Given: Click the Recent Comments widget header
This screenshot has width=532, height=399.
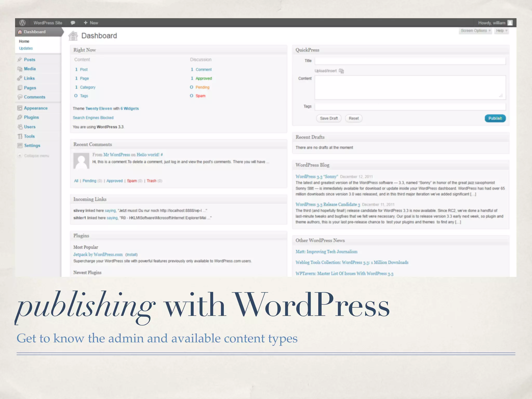Looking at the screenshot, I should click(178, 144).
